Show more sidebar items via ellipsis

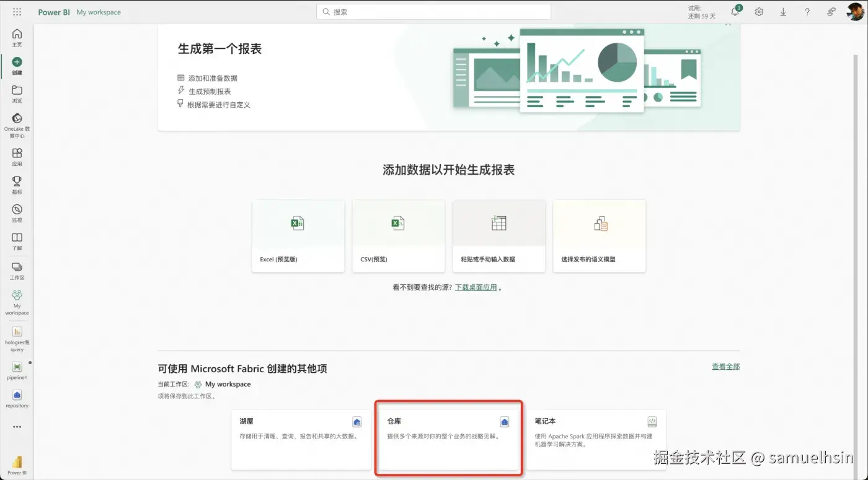17,427
